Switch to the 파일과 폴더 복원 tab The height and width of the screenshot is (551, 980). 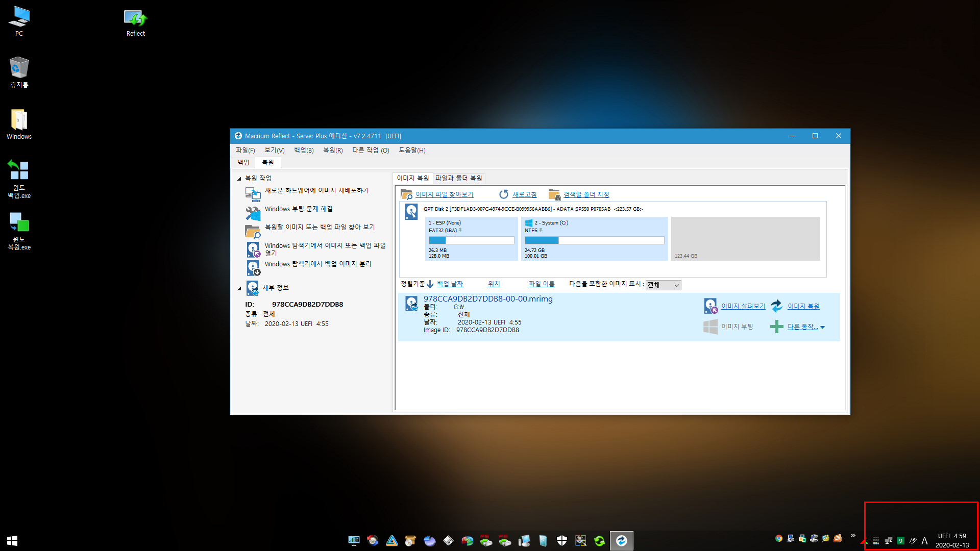458,178
